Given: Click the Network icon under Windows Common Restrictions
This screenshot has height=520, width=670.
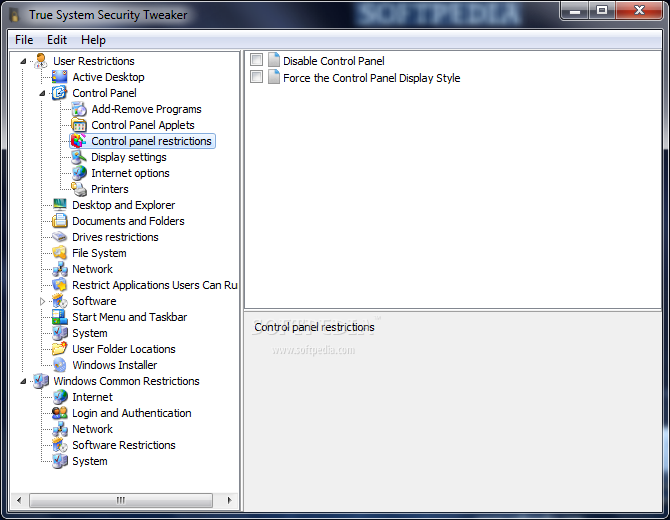Looking at the screenshot, I should (x=59, y=429).
